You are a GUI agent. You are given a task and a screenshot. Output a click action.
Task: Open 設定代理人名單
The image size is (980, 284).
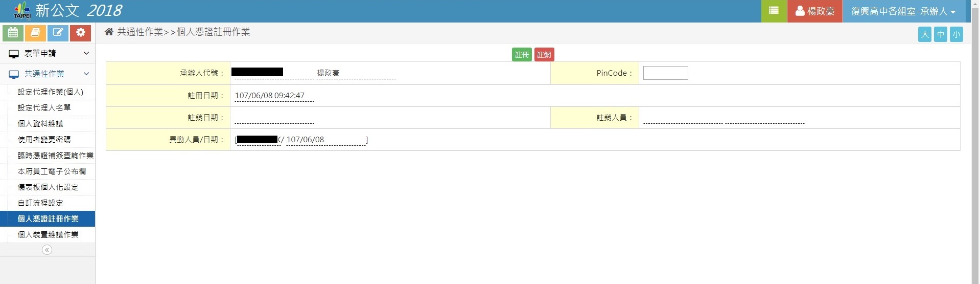coord(44,108)
